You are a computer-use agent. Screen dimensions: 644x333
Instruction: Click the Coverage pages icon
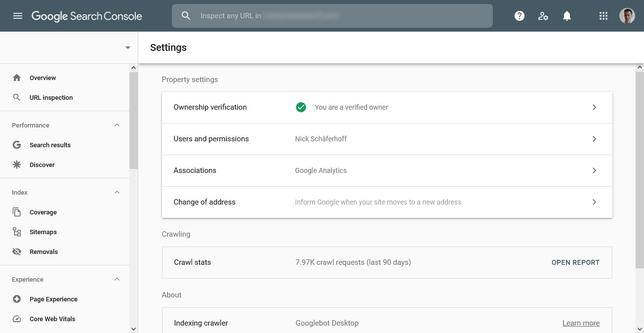tap(17, 212)
